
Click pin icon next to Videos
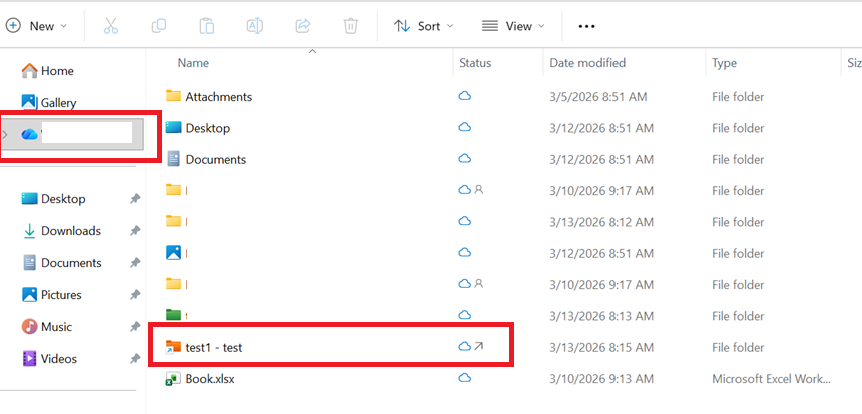point(135,358)
